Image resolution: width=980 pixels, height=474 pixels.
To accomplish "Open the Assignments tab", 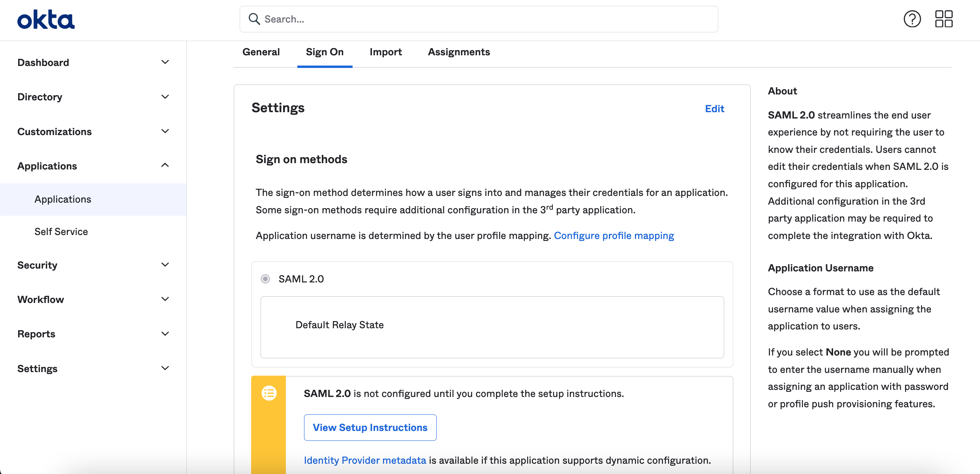I will click(459, 52).
